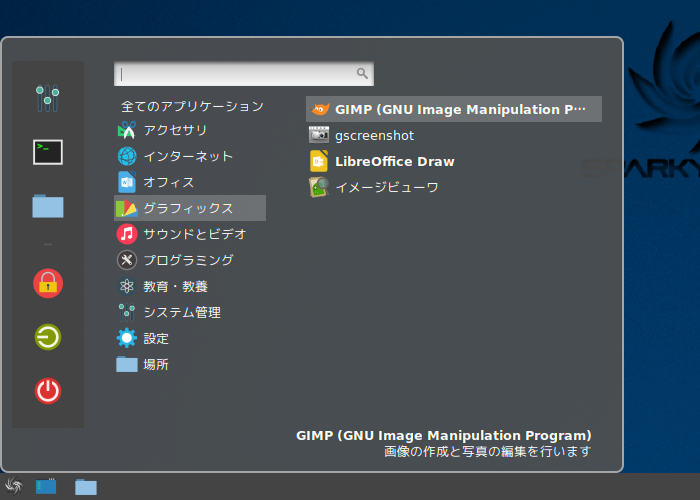Launch the LibreOffice Draw entry
This screenshot has height=500, width=700.
coord(454,161)
